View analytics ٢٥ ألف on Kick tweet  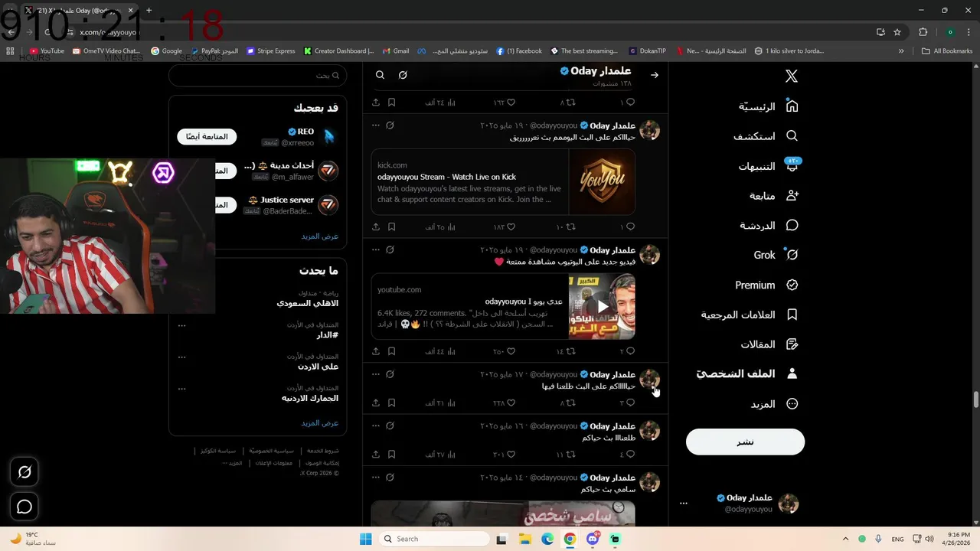click(x=440, y=227)
